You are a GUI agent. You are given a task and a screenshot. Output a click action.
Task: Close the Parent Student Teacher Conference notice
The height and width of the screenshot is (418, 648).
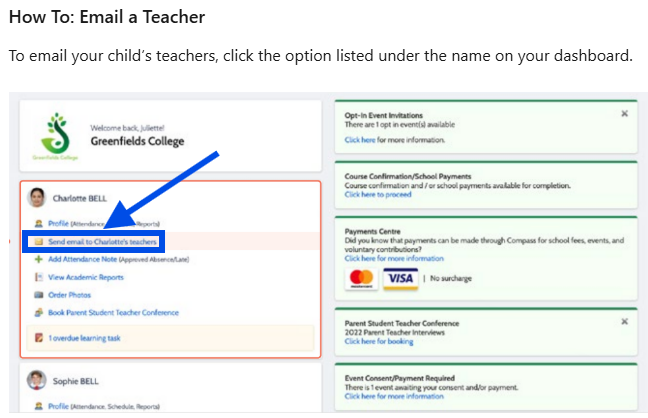[x=624, y=322]
